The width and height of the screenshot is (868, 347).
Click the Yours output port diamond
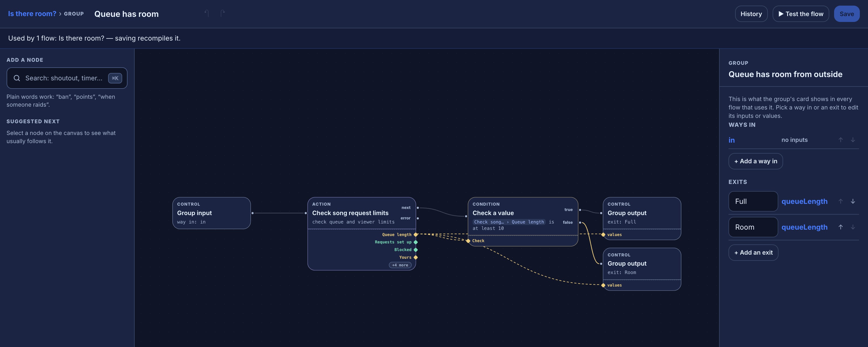tap(415, 257)
